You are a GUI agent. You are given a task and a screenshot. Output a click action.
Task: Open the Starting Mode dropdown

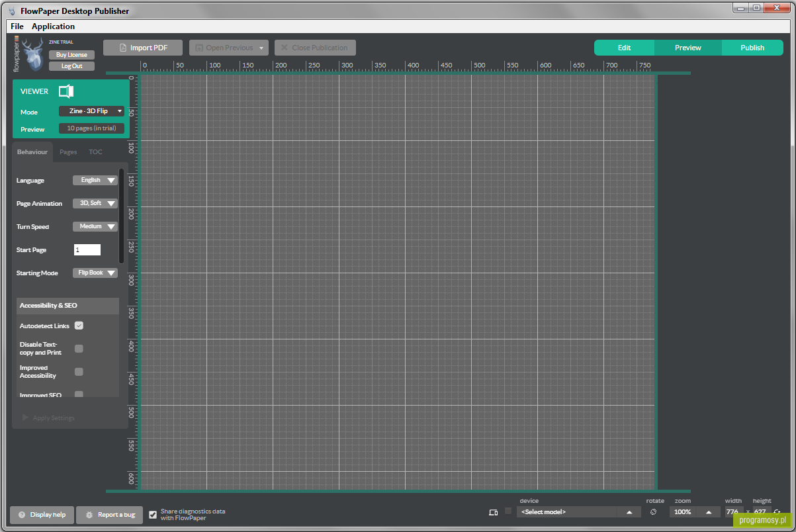[x=95, y=273]
